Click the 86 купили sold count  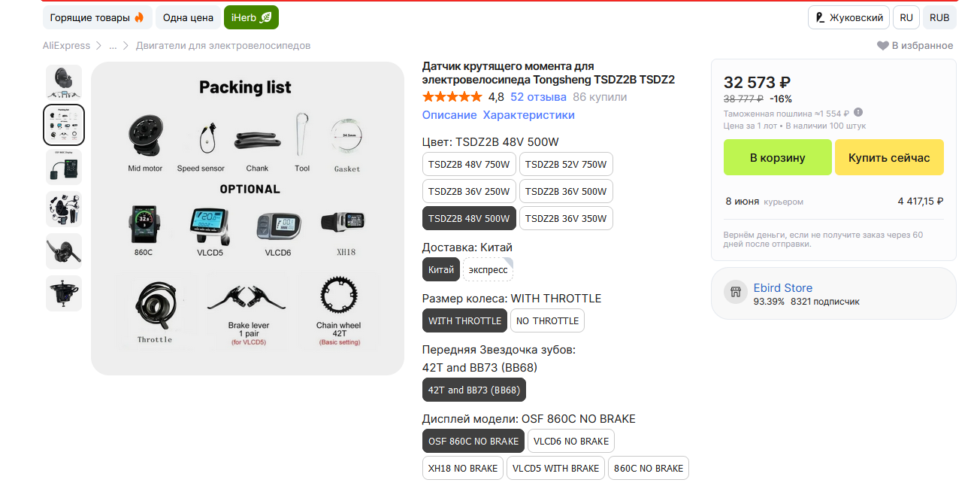click(x=600, y=97)
